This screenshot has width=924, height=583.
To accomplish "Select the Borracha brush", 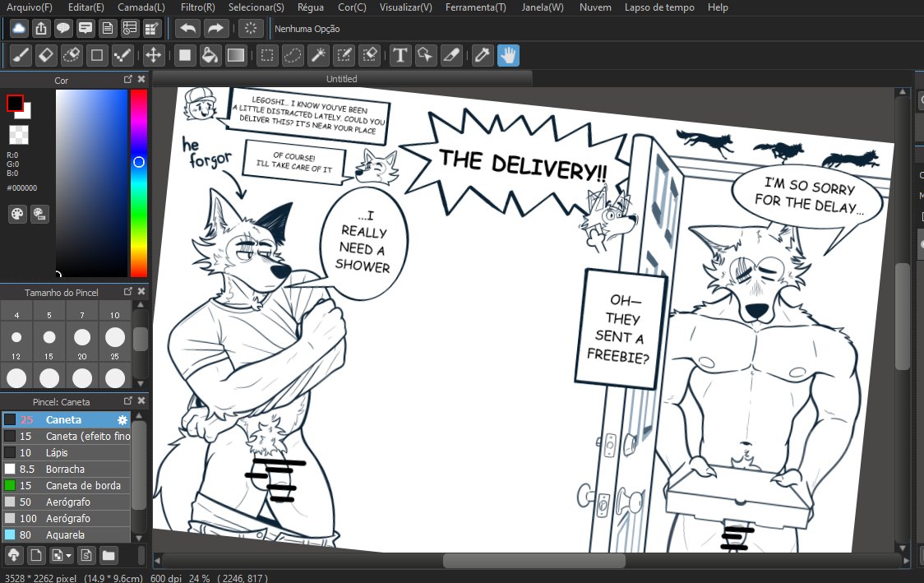I will click(66, 470).
